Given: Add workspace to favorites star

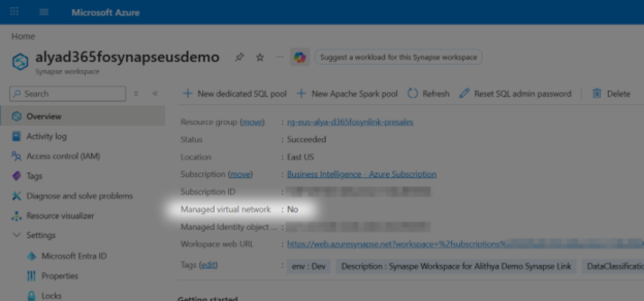Looking at the screenshot, I should [260, 57].
